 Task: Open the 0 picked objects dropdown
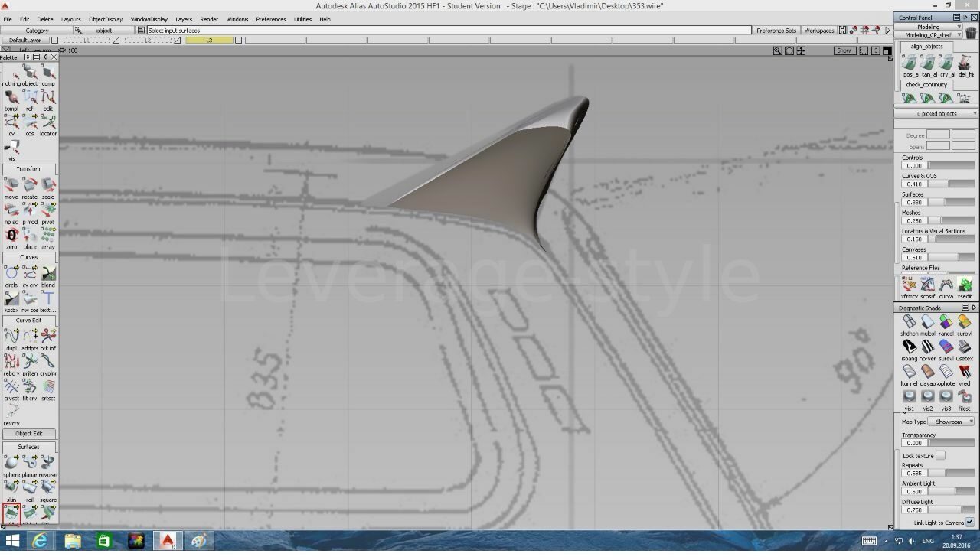pyautogui.click(x=937, y=113)
